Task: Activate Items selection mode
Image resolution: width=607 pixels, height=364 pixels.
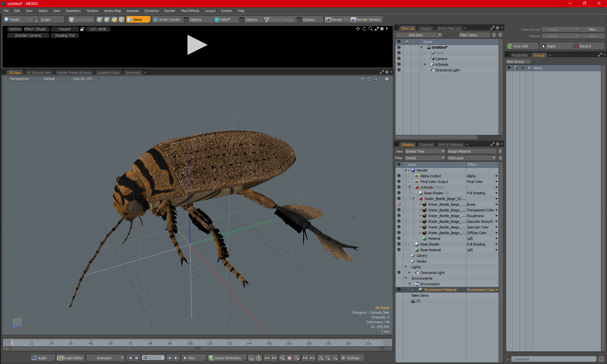Action: pos(138,20)
